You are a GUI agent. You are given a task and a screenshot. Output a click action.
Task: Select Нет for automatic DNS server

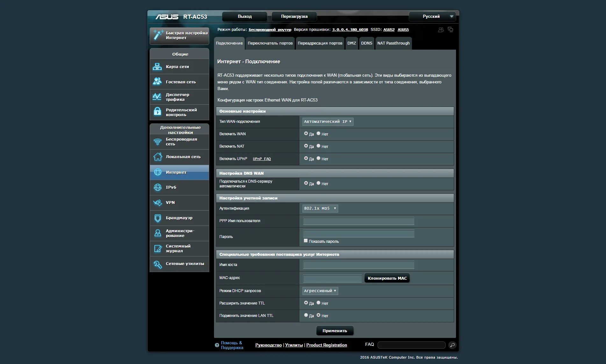pyautogui.click(x=318, y=183)
